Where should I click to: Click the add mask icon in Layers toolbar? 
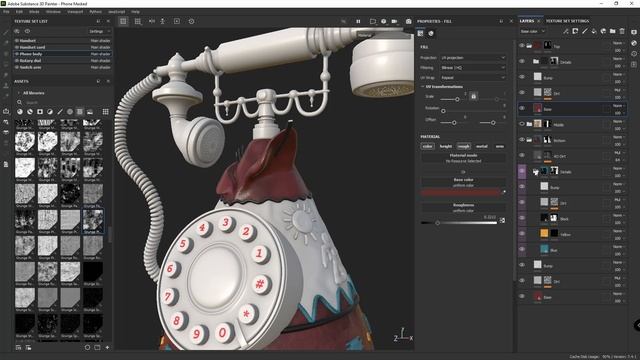pos(575,31)
